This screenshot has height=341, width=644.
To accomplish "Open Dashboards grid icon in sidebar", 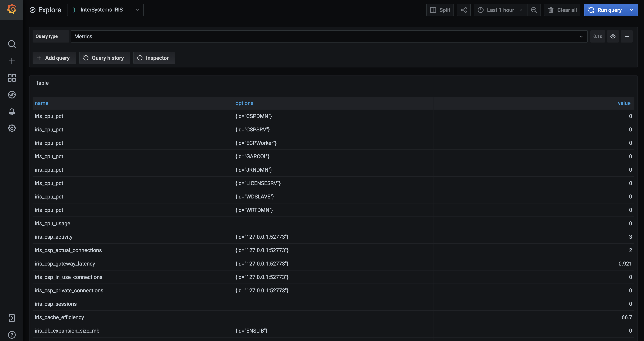I will click(x=12, y=78).
